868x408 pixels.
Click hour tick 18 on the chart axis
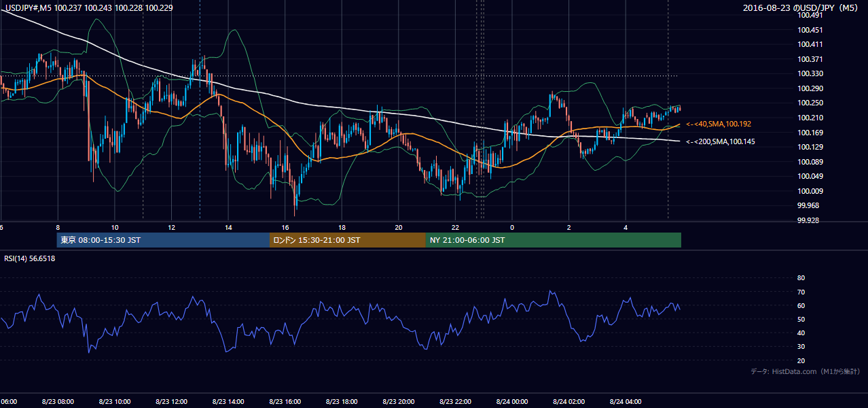point(342,227)
